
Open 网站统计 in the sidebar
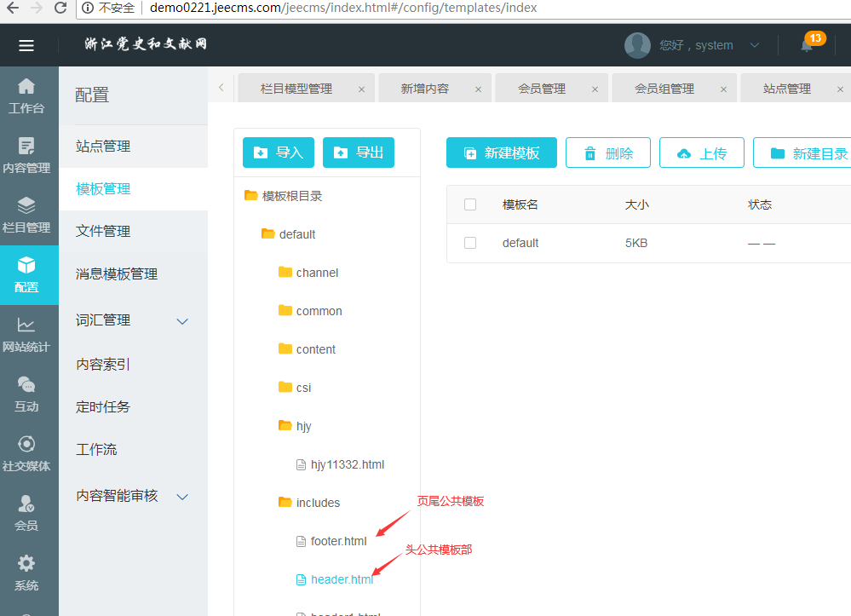pyautogui.click(x=26, y=335)
